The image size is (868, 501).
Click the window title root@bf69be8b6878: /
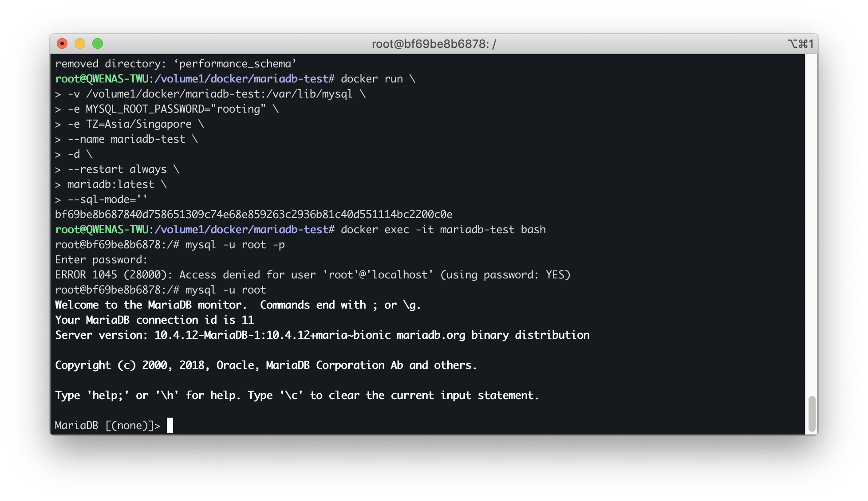(x=434, y=44)
